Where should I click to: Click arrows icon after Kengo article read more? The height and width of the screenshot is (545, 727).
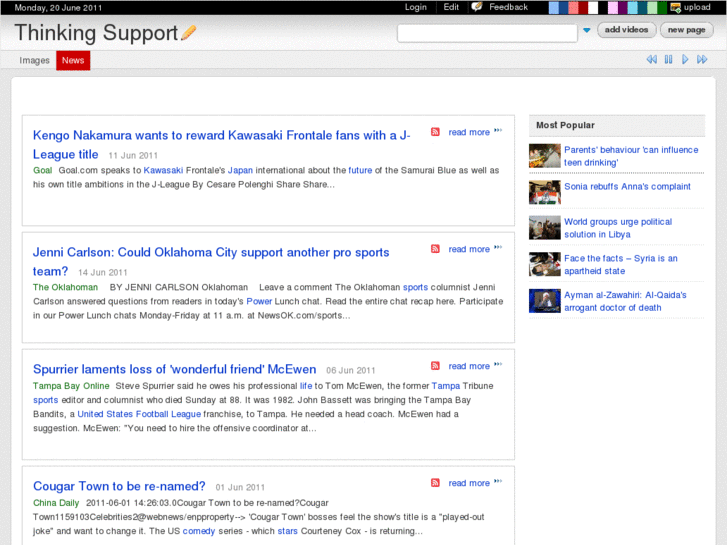point(498,130)
